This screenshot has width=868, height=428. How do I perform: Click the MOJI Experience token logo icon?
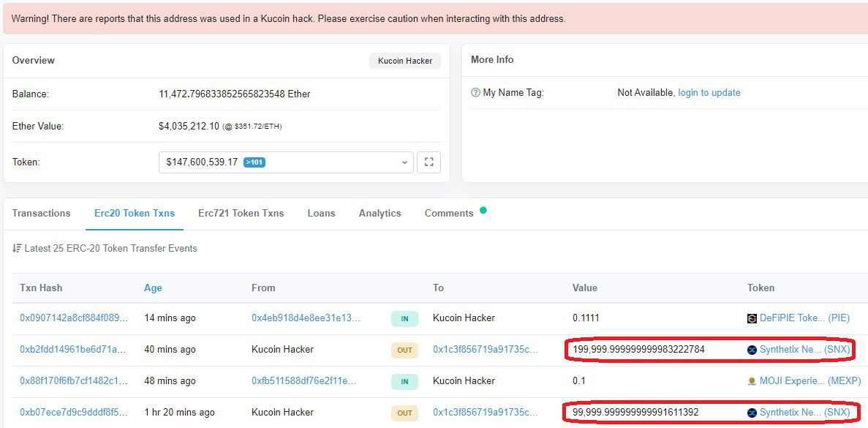pyautogui.click(x=752, y=381)
